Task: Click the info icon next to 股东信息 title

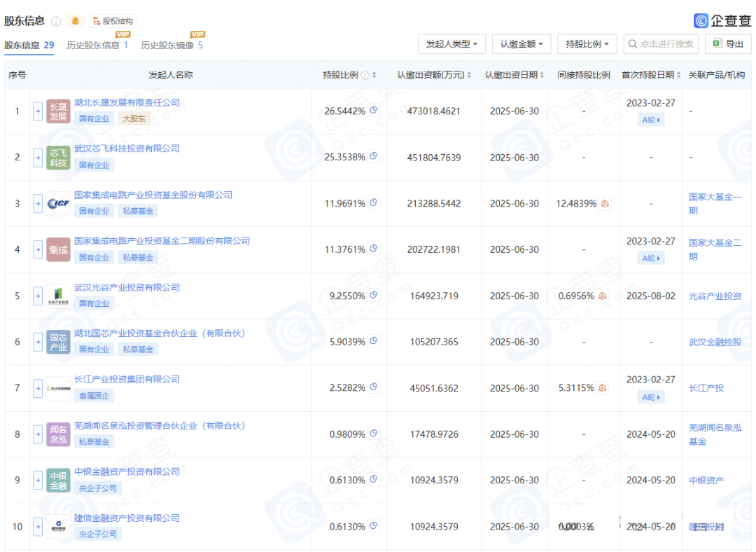Action: [57, 21]
